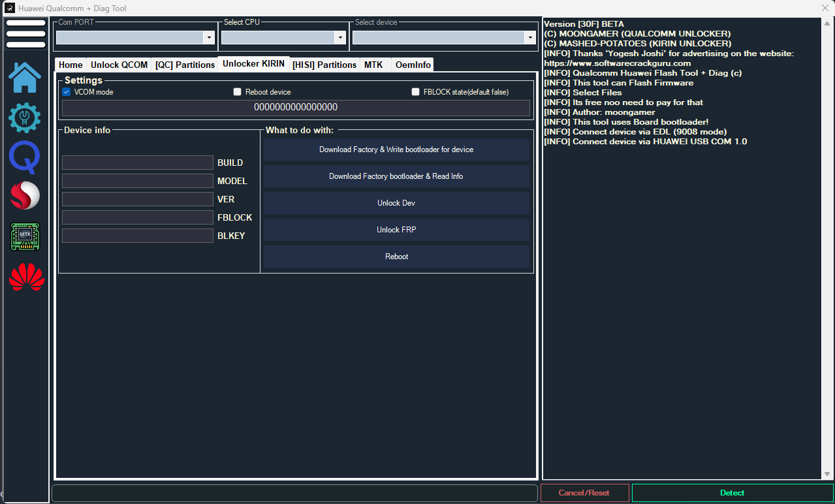Image resolution: width=835 pixels, height=504 pixels.
Task: Select the green MTK chip icon
Action: pos(25,236)
